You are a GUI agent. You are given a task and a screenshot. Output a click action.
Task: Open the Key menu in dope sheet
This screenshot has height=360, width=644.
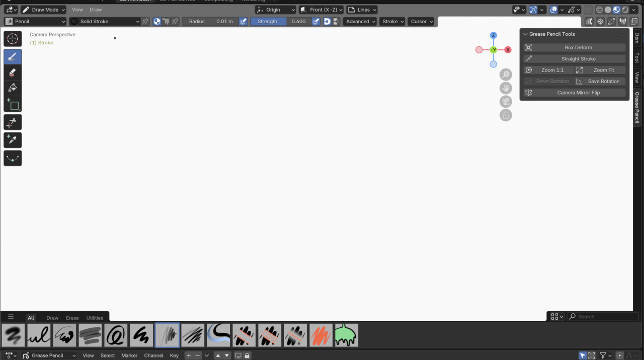coord(174,355)
